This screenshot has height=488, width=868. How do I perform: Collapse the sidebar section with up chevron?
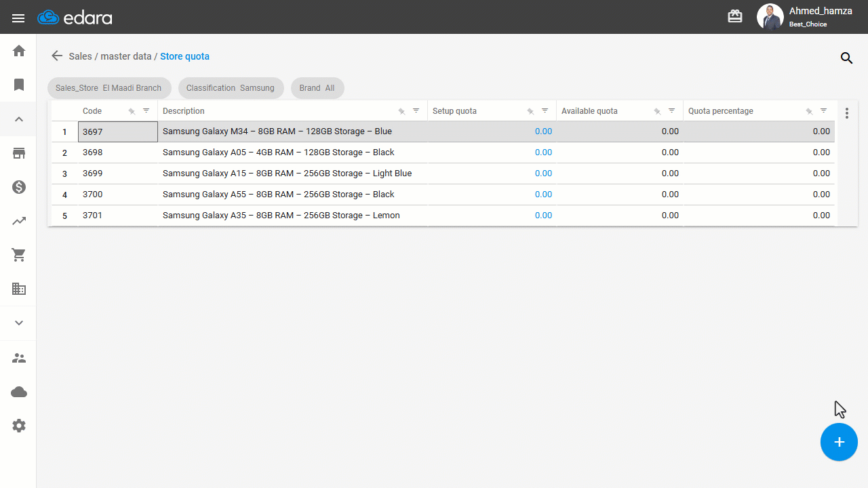coord(19,119)
